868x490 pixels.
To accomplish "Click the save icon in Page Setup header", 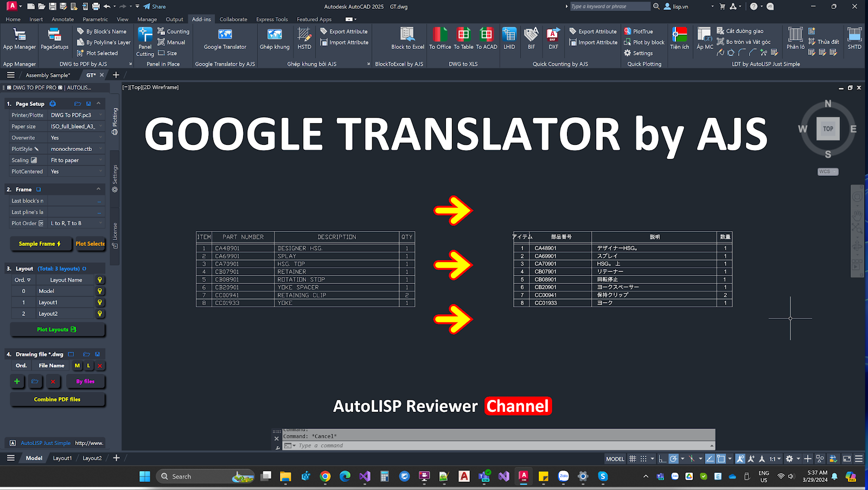I will [88, 104].
